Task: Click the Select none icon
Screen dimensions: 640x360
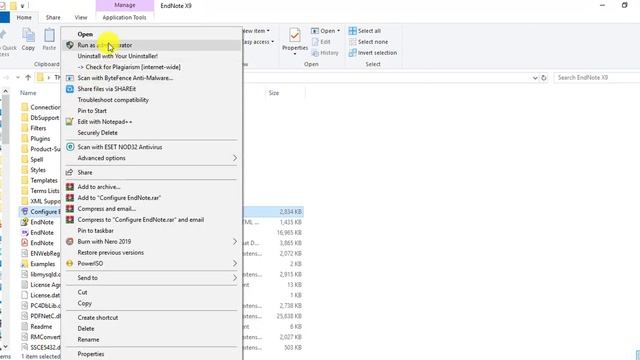Action: [353, 42]
